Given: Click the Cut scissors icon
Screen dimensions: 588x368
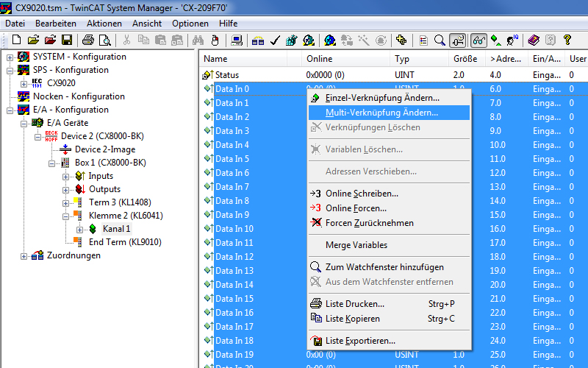Looking at the screenshot, I should tap(126, 40).
